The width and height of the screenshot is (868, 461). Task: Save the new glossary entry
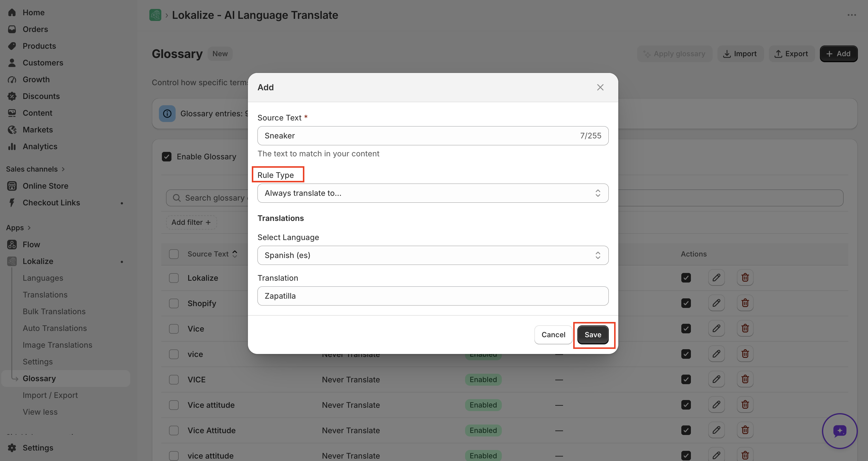593,335
